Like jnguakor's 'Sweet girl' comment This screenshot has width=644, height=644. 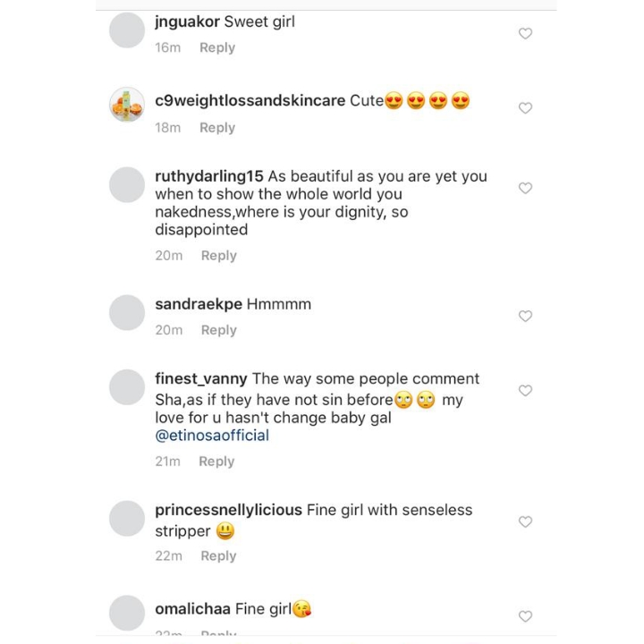pyautogui.click(x=526, y=34)
